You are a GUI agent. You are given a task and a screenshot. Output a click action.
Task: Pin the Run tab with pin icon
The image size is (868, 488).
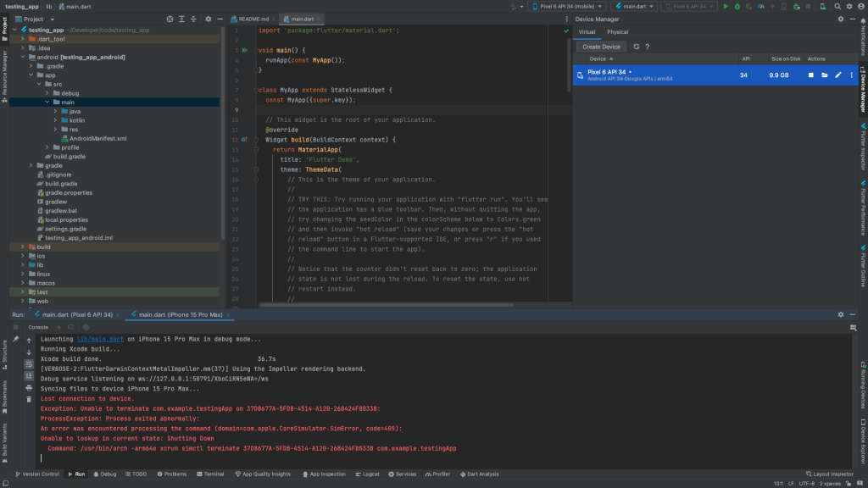click(15, 339)
